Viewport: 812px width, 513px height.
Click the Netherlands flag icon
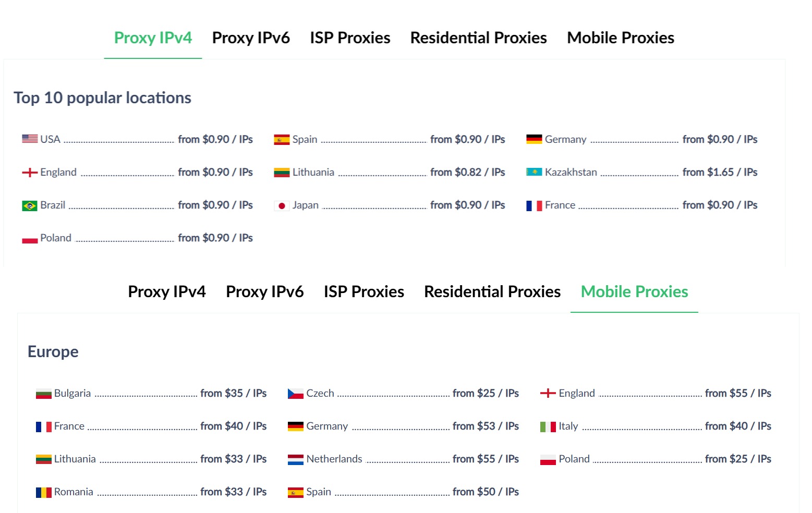pos(296,459)
